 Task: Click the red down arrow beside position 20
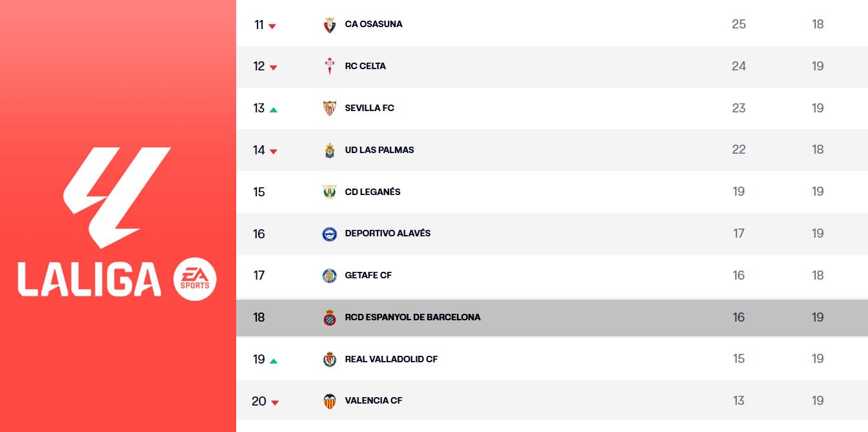pyautogui.click(x=275, y=403)
